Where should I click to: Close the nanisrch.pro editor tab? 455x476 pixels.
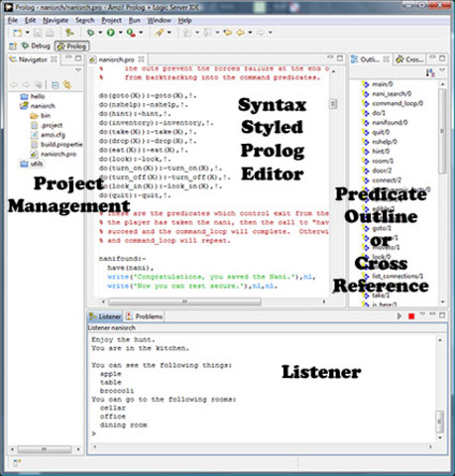[141, 59]
